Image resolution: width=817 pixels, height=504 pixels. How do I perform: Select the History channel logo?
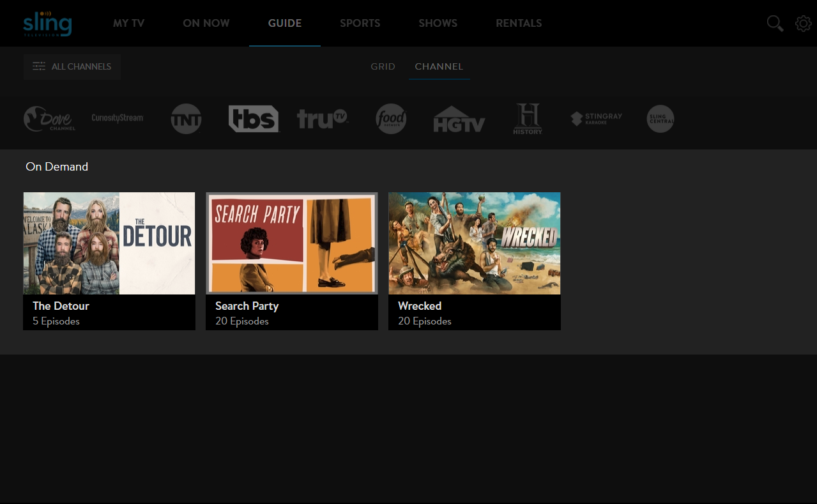pos(528,119)
